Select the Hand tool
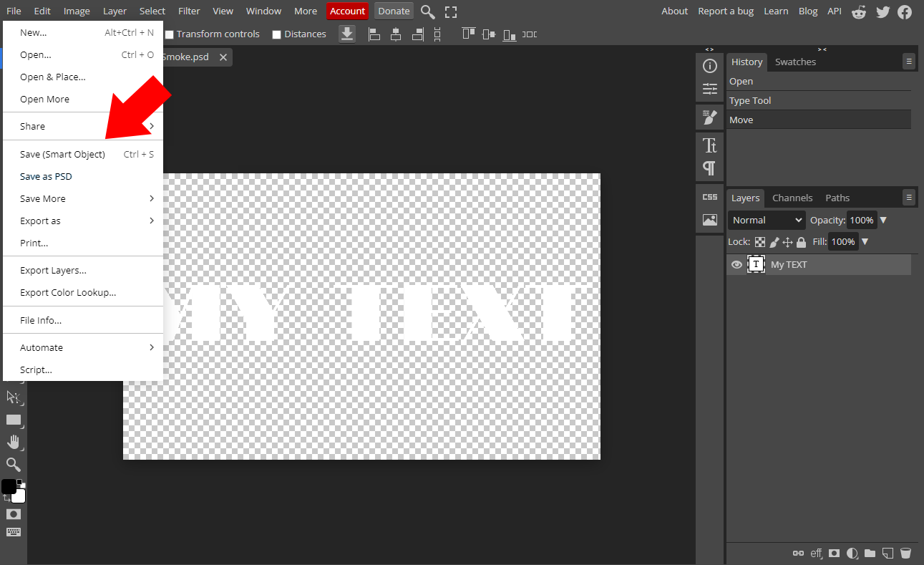Screen dimensions: 924x565 click(13, 442)
